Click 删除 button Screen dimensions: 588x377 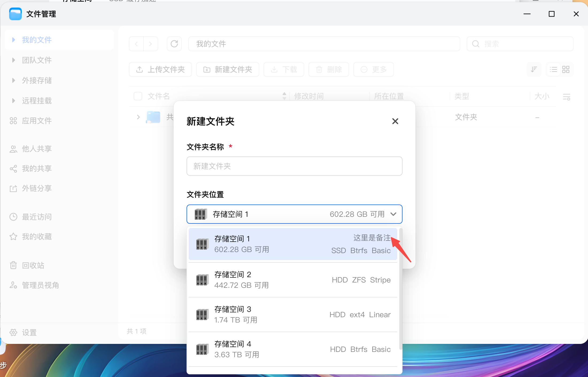329,69
